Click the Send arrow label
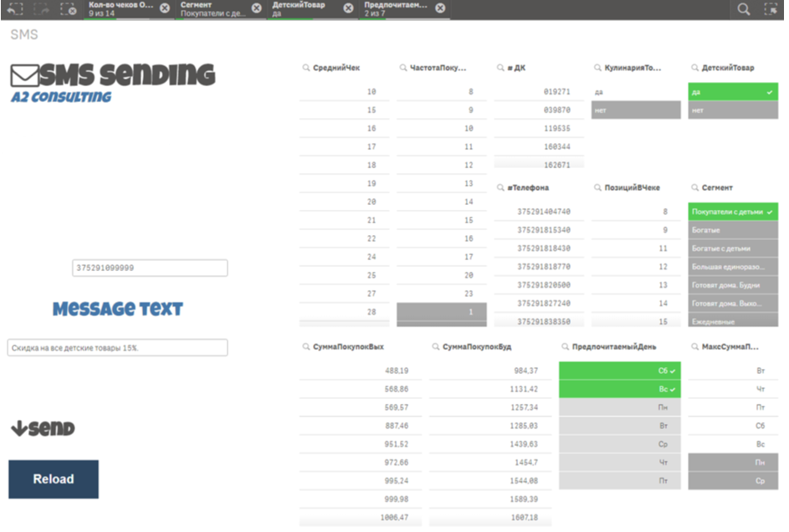This screenshot has height=532, width=789. pyautogui.click(x=43, y=429)
